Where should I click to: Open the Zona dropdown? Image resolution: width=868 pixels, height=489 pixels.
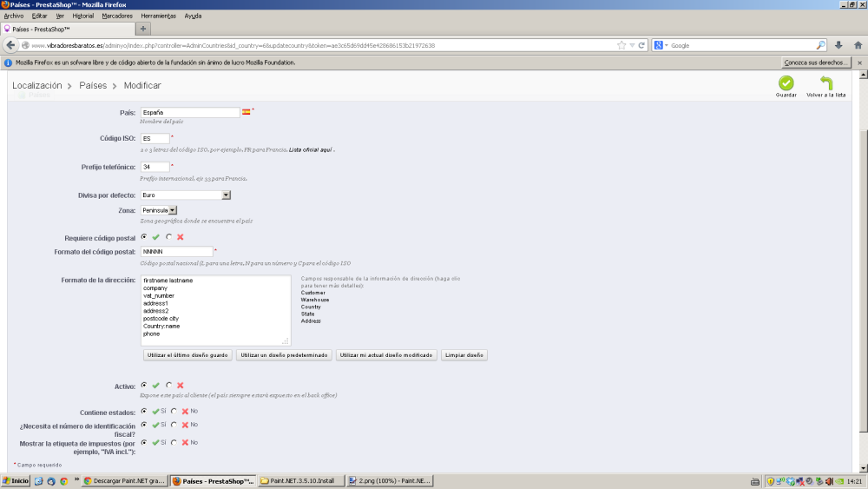point(159,210)
